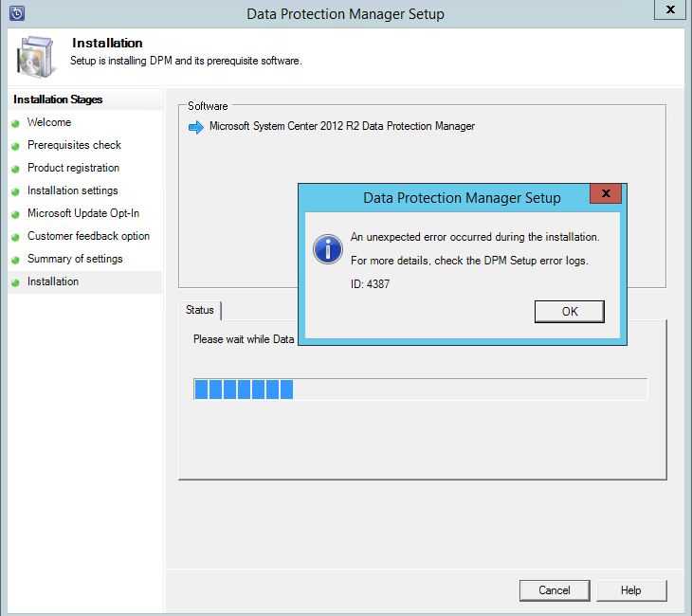This screenshot has width=692, height=616.
Task: Click green bullet next to Summary of settings
Action: coord(15,260)
